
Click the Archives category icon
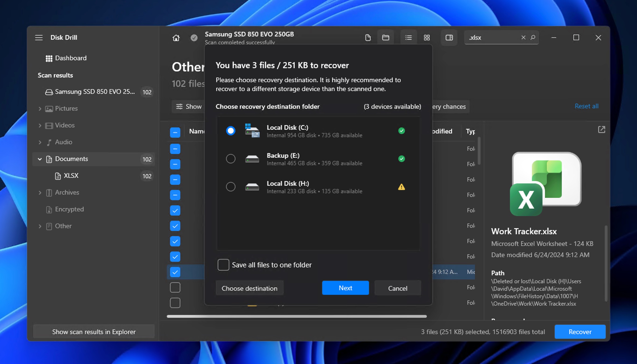(x=49, y=193)
